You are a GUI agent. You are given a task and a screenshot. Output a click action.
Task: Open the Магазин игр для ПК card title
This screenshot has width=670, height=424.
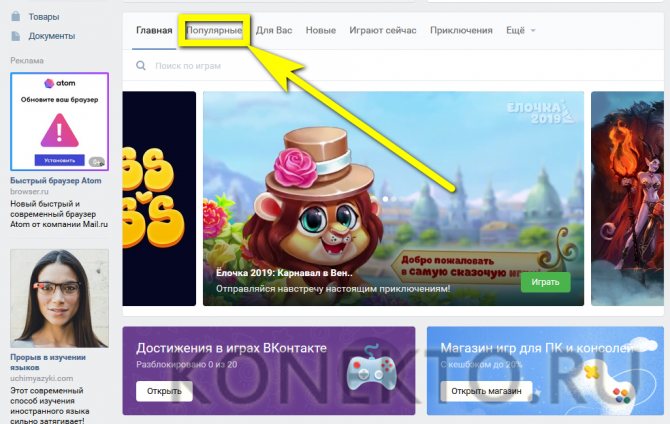537,348
